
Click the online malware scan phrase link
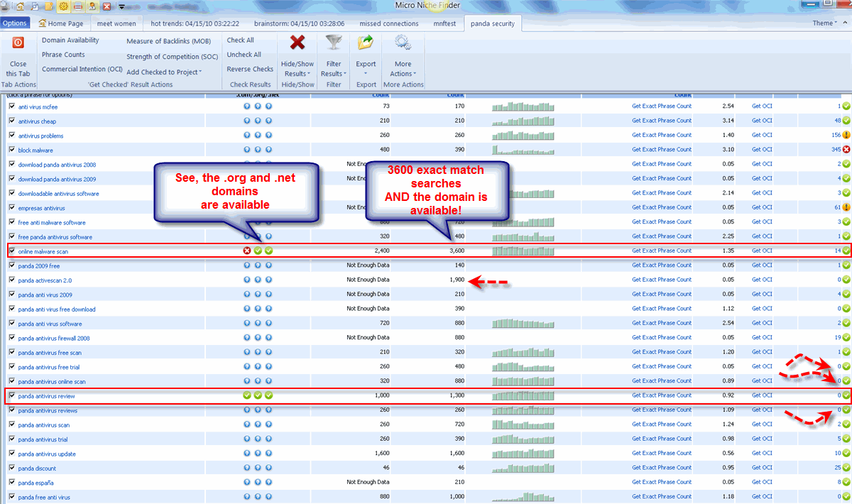click(x=43, y=251)
